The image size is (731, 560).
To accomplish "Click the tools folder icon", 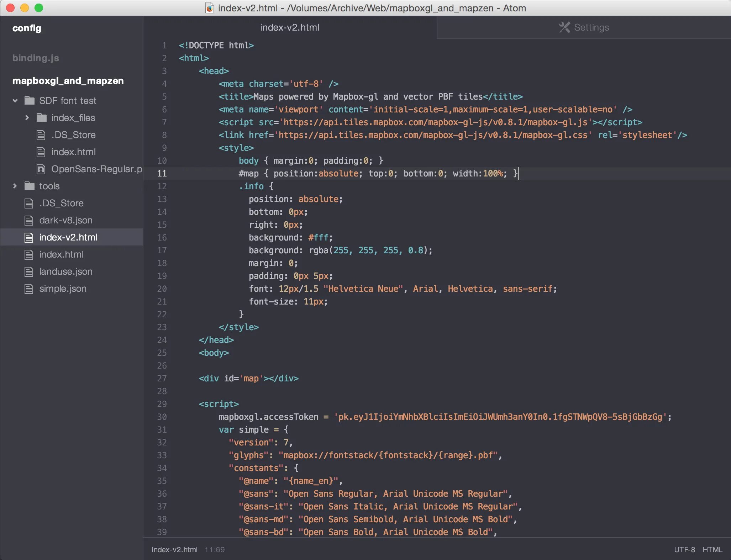I will click(x=30, y=186).
